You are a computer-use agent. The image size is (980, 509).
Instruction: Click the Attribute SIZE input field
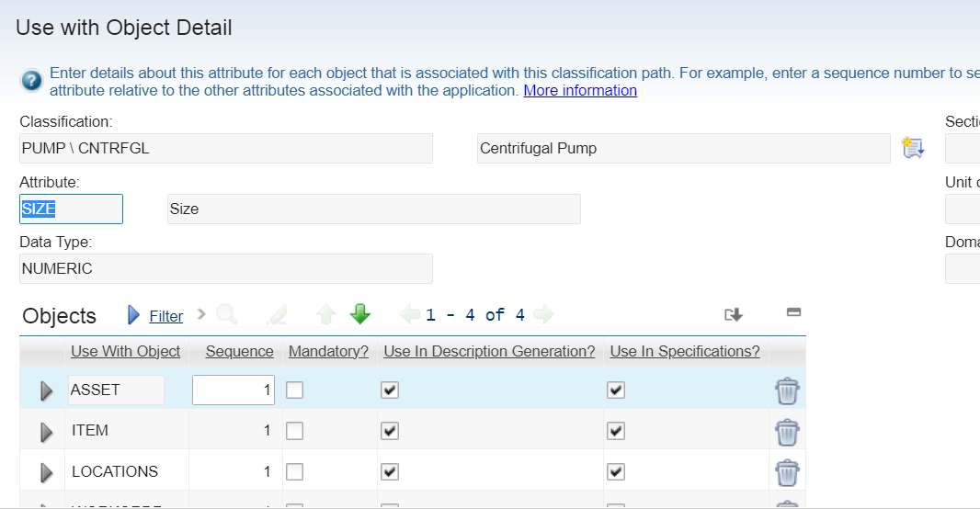[71, 209]
